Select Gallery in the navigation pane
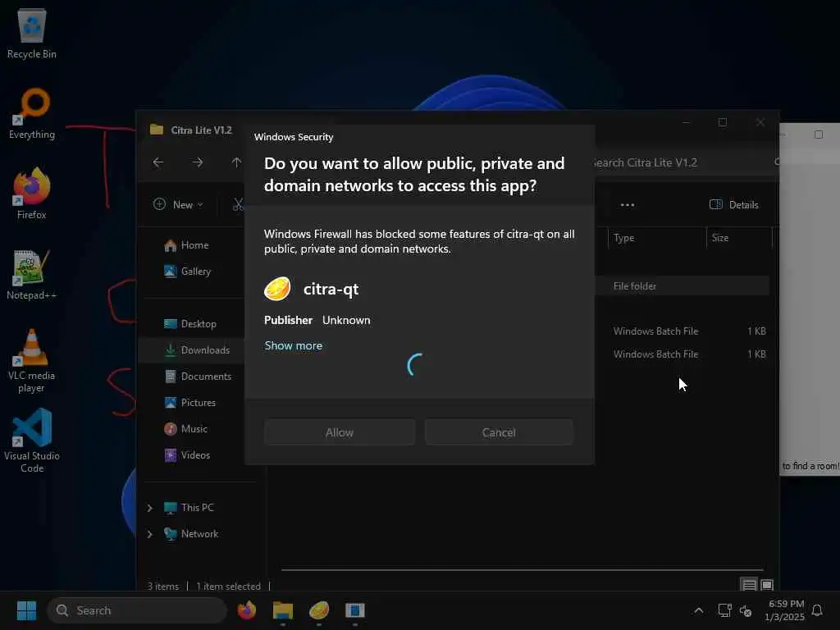Image resolution: width=840 pixels, height=630 pixels. [x=188, y=272]
